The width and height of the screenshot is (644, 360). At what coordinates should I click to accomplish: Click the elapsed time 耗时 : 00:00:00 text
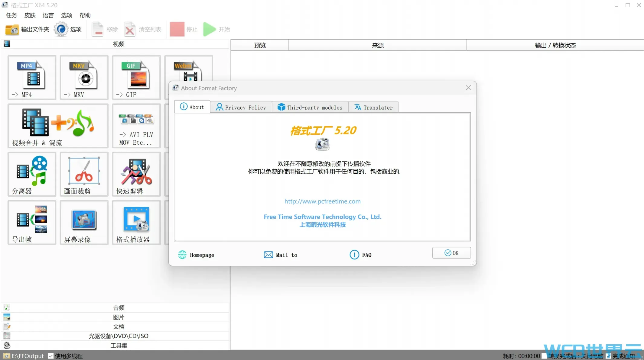click(x=521, y=356)
